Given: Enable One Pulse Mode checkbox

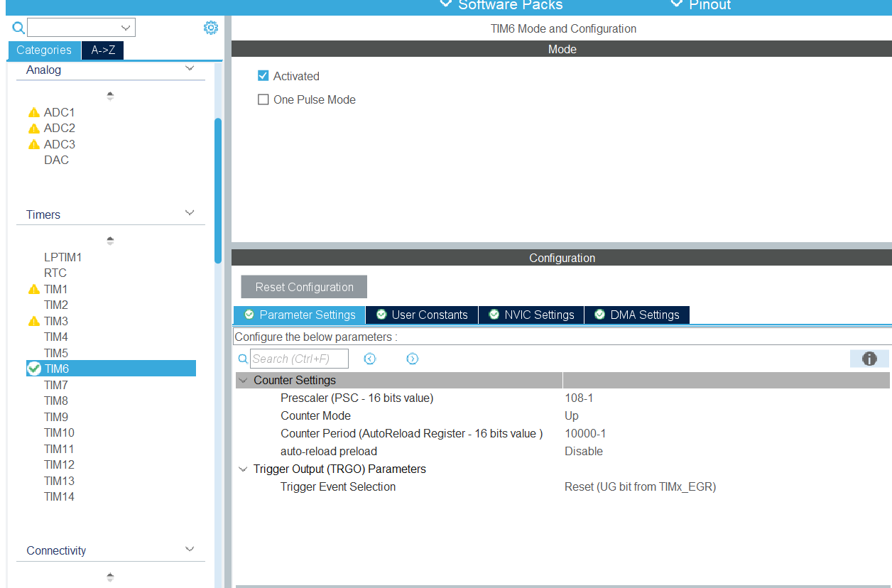Looking at the screenshot, I should click(x=263, y=99).
